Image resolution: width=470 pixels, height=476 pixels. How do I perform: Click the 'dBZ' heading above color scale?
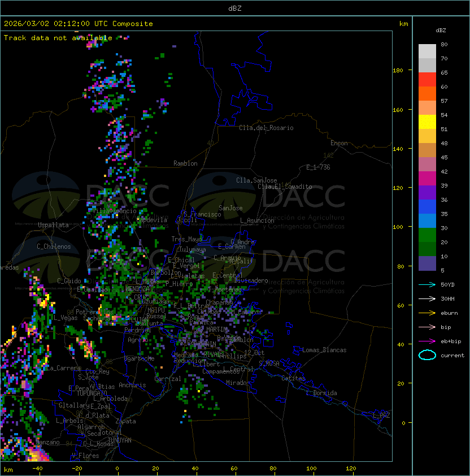(x=441, y=31)
